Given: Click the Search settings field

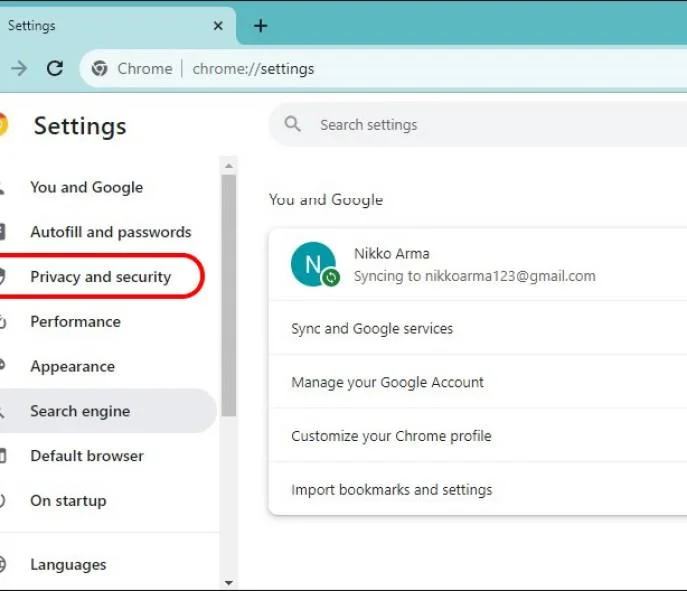Looking at the screenshot, I should tap(478, 125).
